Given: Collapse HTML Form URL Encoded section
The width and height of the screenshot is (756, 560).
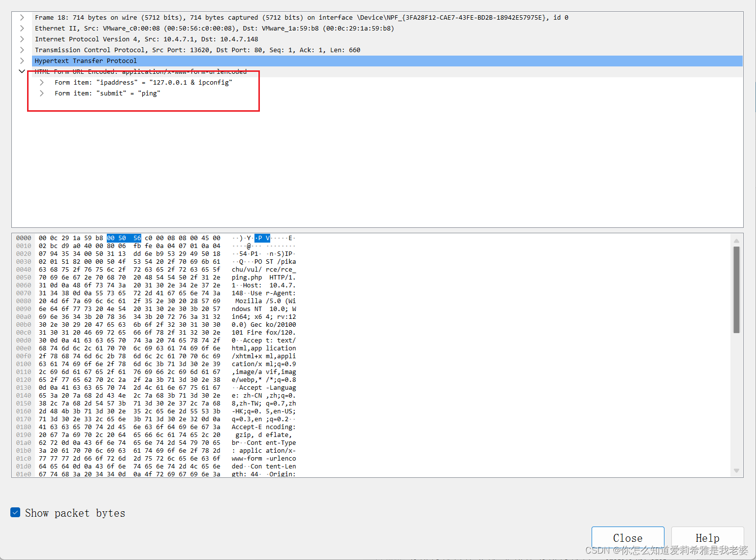Looking at the screenshot, I should (22, 71).
